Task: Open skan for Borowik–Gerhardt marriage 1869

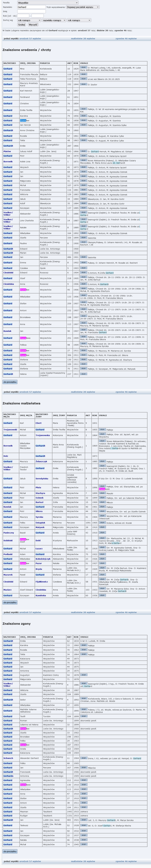Action: point(102,441)
